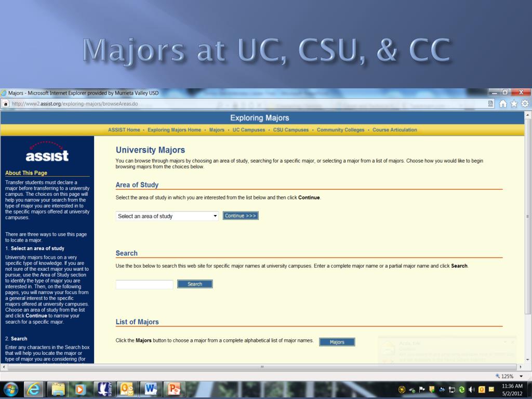The image size is (532, 399).
Task: Click the List of Majors heading
Action: point(137,322)
